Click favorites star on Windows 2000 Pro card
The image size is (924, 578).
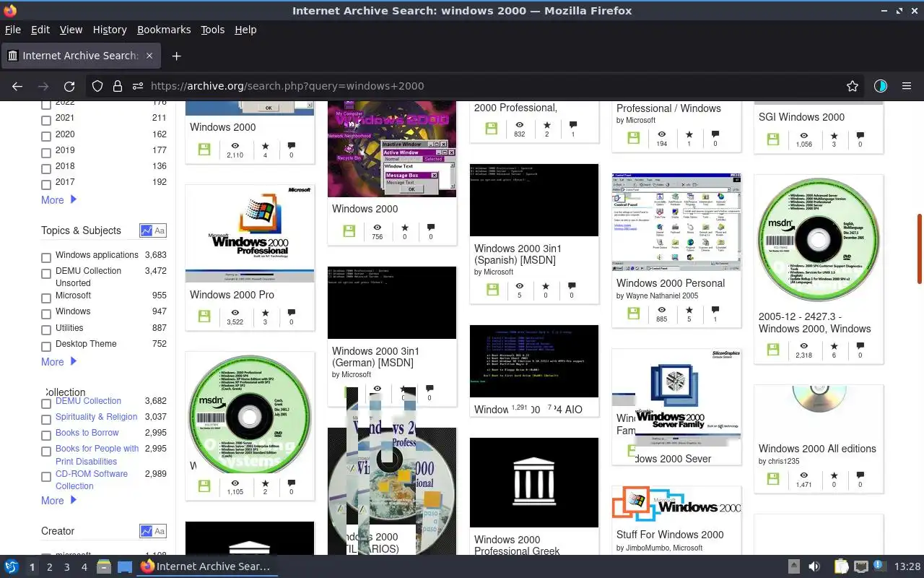pyautogui.click(x=265, y=313)
